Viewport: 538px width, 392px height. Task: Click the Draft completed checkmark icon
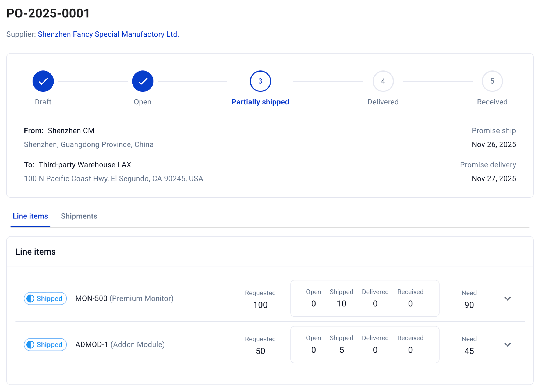(x=43, y=81)
